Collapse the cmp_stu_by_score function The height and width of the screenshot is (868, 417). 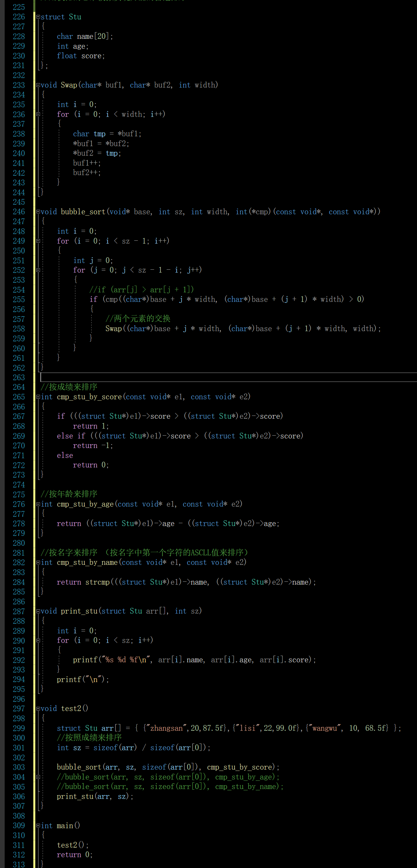(38, 397)
